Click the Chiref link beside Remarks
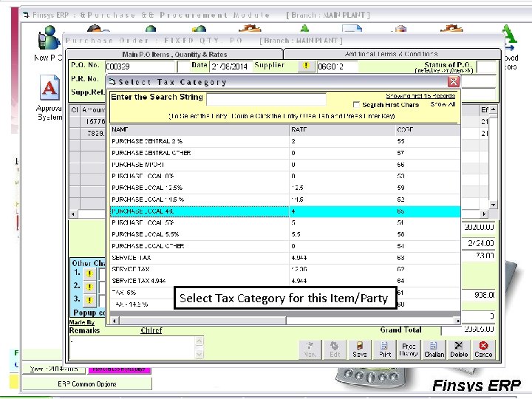The image size is (532, 399). [151, 330]
